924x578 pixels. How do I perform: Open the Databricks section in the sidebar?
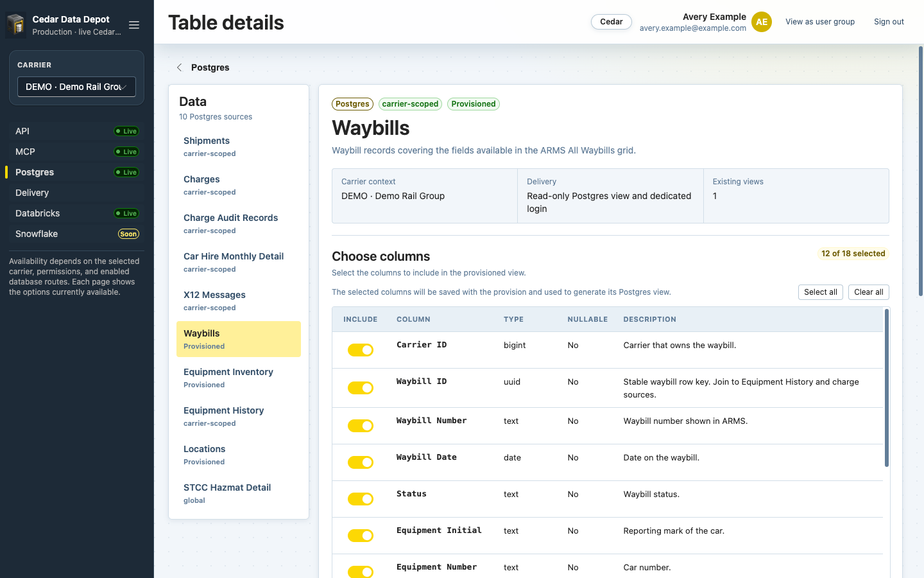(76, 213)
